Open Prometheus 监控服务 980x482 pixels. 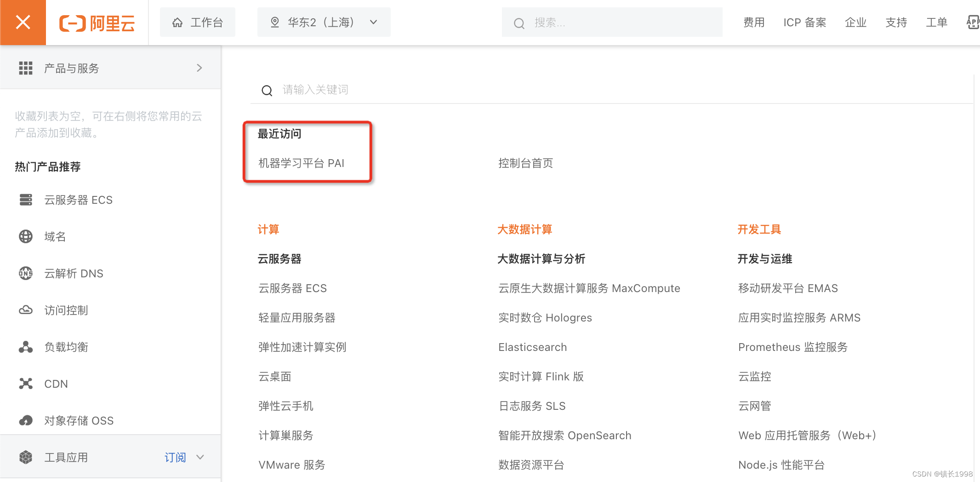pyautogui.click(x=793, y=347)
